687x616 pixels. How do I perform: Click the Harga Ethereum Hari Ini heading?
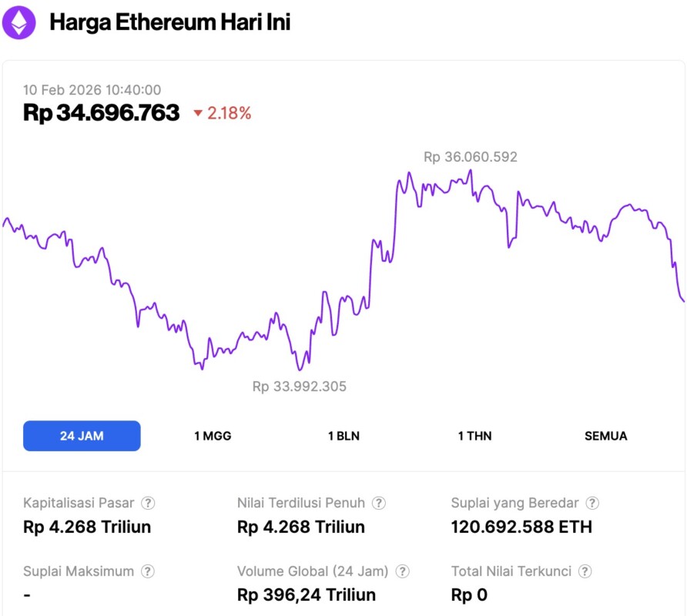169,22
